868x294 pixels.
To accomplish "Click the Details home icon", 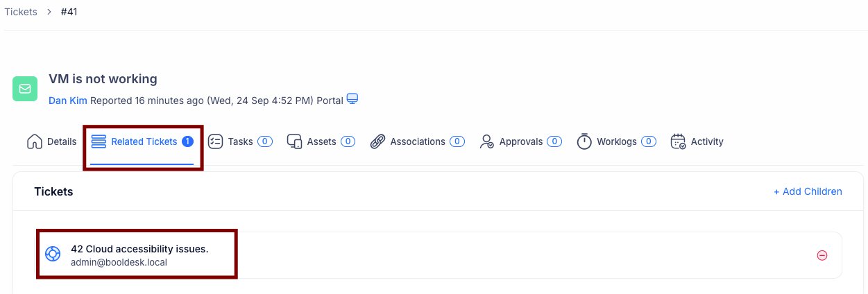I will (x=35, y=141).
